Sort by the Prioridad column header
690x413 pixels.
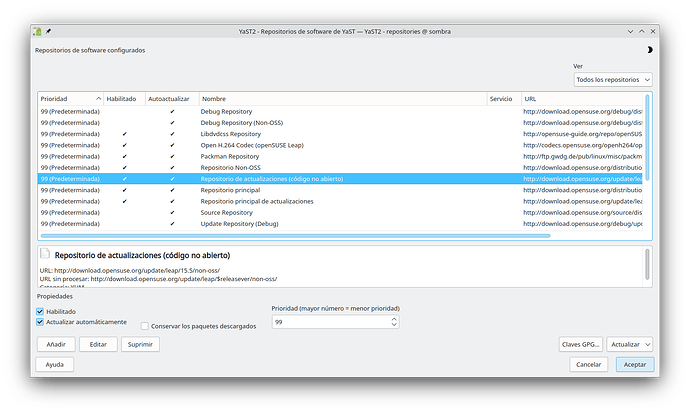pyautogui.click(x=70, y=99)
